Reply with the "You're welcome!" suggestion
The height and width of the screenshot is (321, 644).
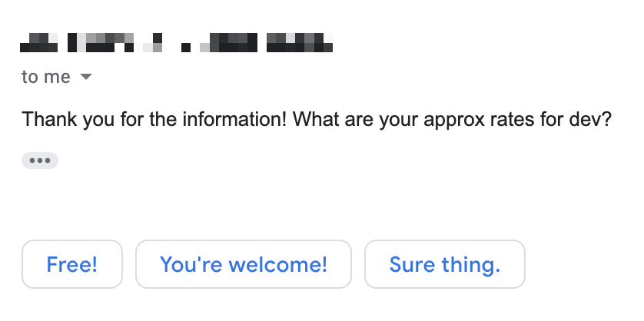tap(243, 265)
